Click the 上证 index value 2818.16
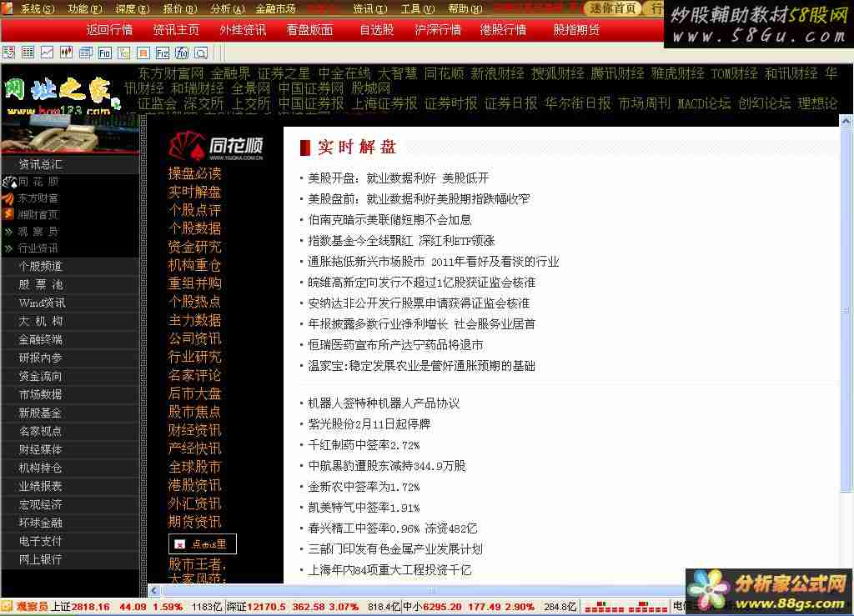Image resolution: width=854 pixels, height=616 pixels. [x=90, y=607]
